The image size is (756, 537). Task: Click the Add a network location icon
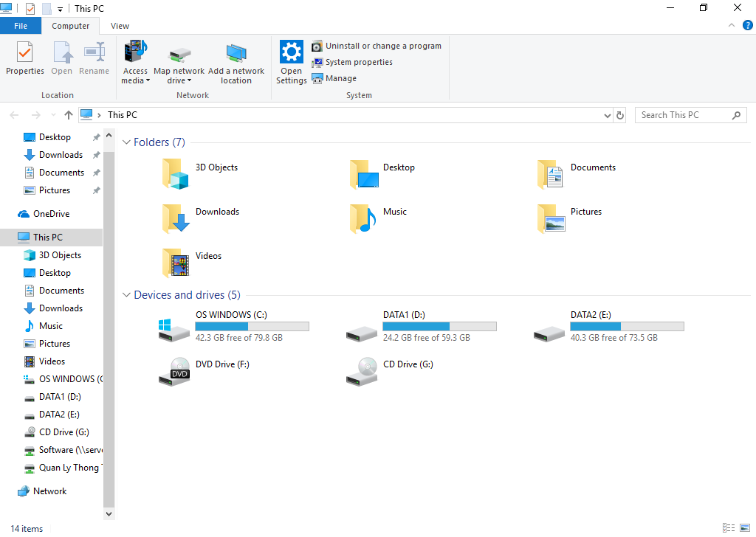(236, 54)
